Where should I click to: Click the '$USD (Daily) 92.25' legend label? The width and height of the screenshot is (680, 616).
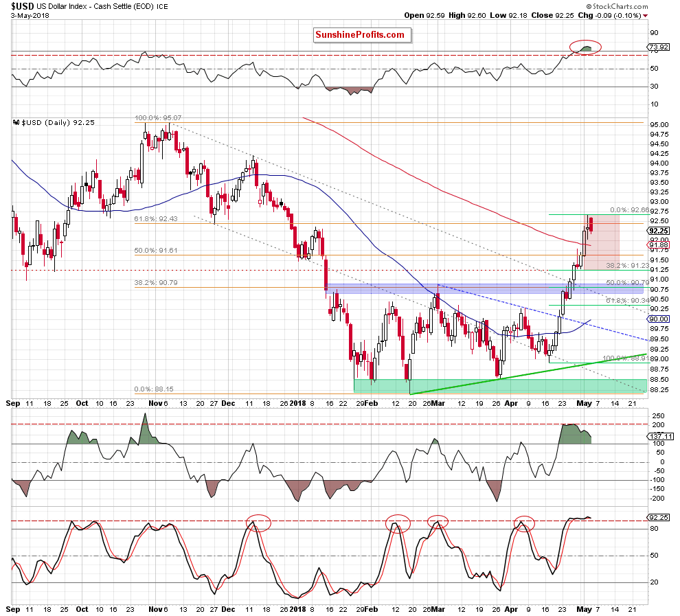pyautogui.click(x=58, y=123)
